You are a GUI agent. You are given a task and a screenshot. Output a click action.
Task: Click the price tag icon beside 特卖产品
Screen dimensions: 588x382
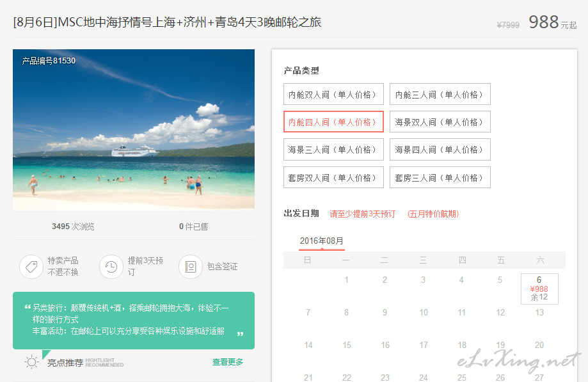[31, 267]
